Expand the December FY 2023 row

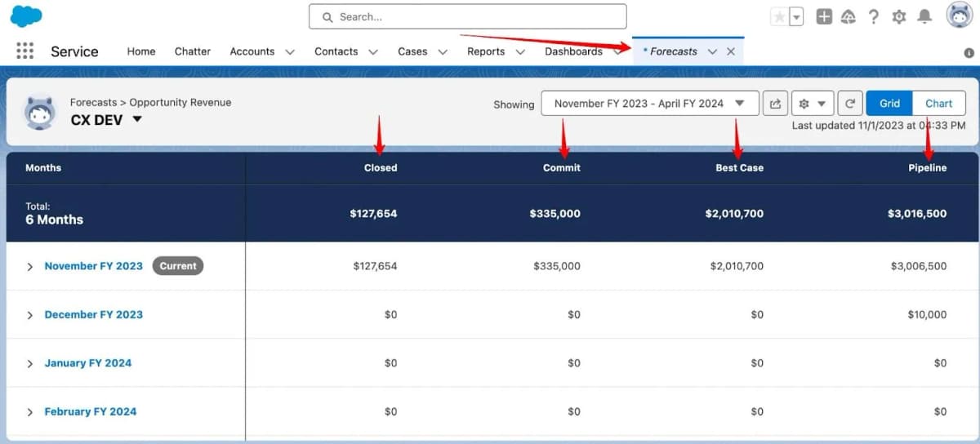click(x=29, y=315)
